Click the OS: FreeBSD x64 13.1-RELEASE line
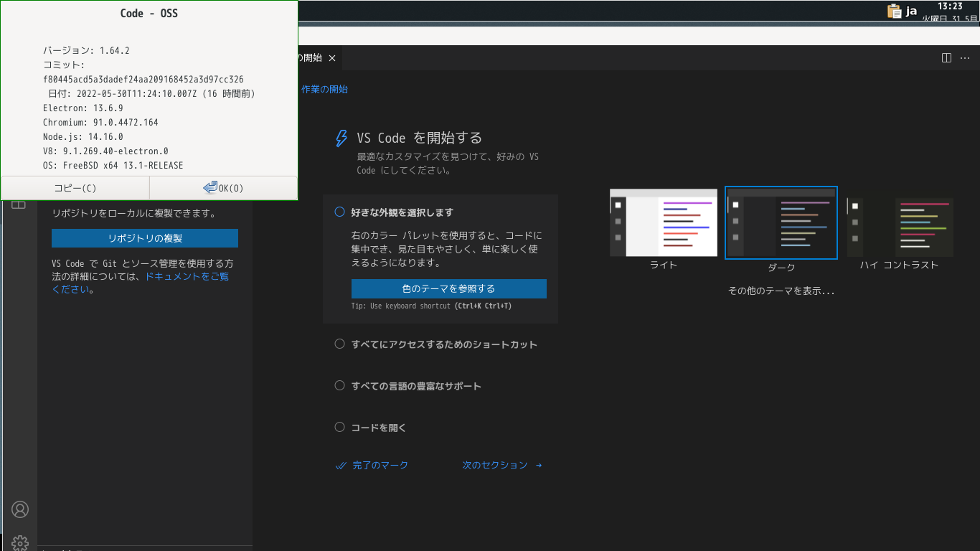Image resolution: width=980 pixels, height=551 pixels. click(x=113, y=165)
